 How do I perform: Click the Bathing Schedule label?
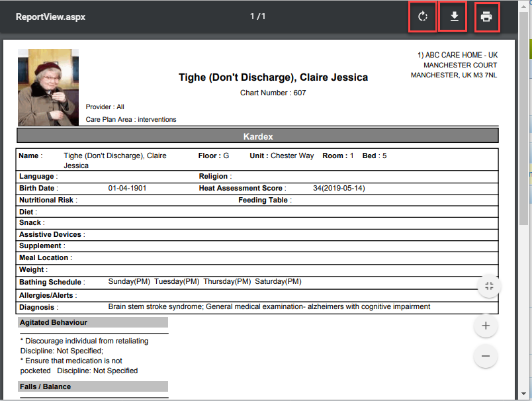click(x=52, y=282)
